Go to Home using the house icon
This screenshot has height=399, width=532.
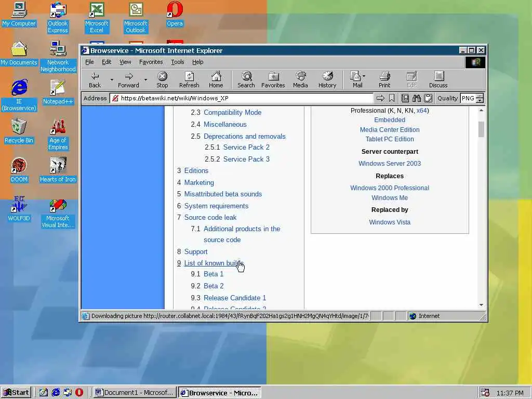coord(216,80)
